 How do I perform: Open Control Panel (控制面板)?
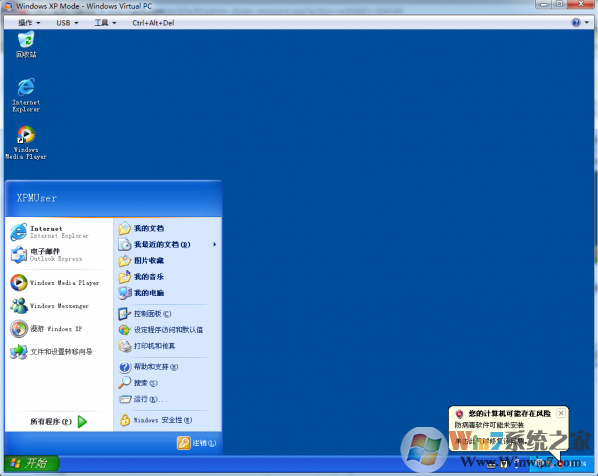[145, 314]
